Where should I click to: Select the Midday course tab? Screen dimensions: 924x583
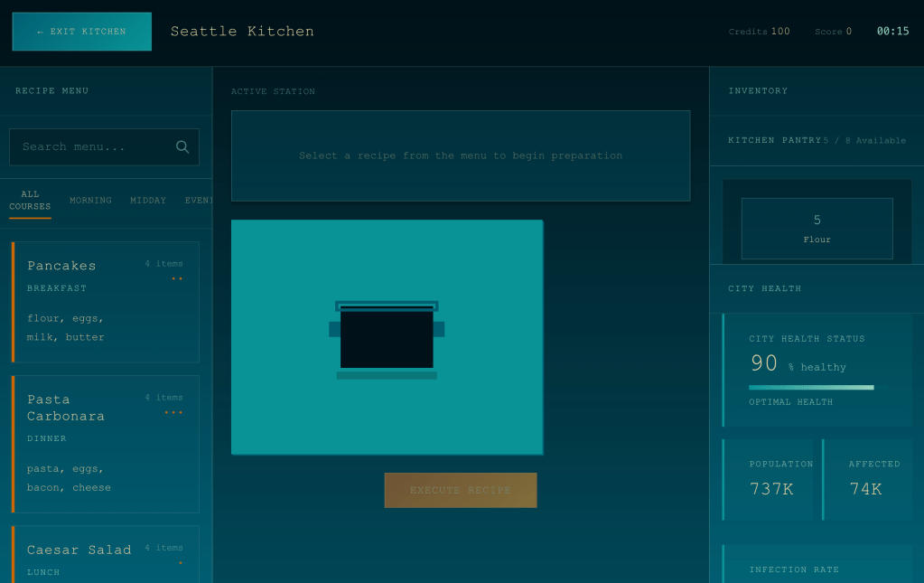pos(148,201)
